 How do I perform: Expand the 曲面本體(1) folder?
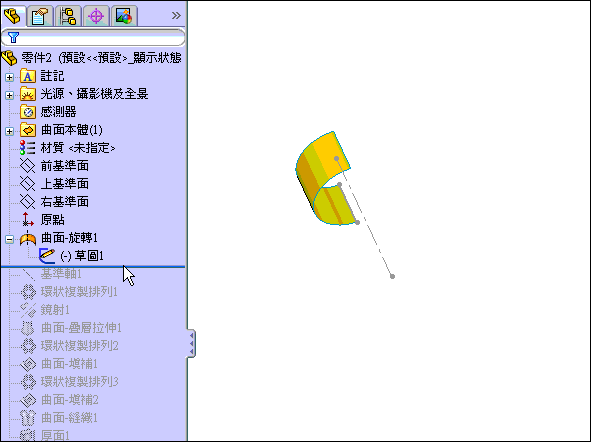(x=9, y=132)
